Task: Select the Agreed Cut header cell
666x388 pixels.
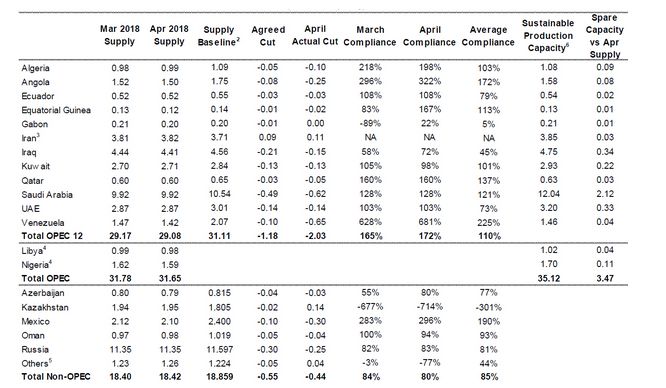Action: (x=268, y=36)
